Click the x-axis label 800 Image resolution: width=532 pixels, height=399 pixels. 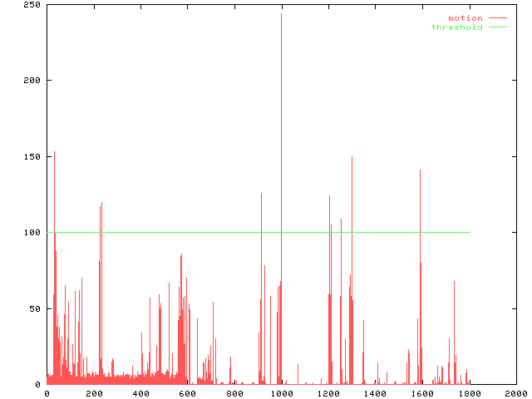pos(234,394)
